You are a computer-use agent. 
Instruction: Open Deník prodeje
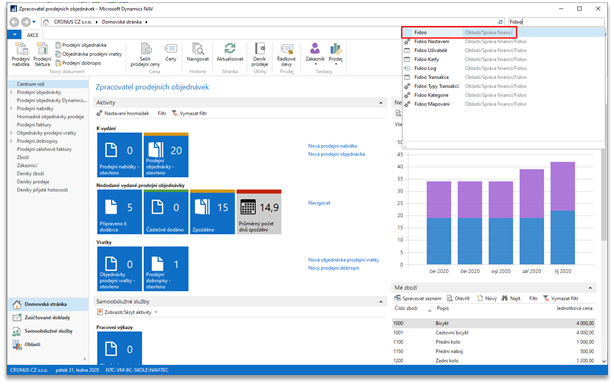tap(260, 54)
